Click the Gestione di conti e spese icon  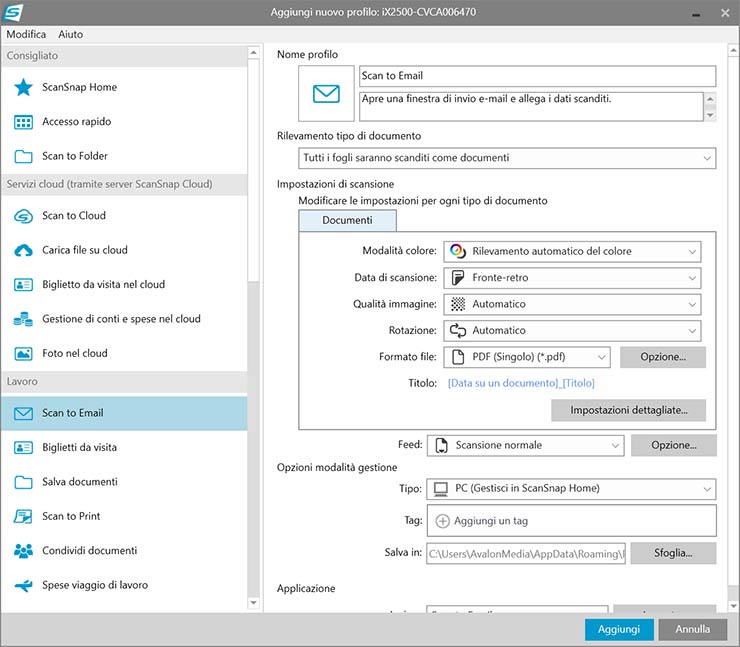(x=23, y=319)
